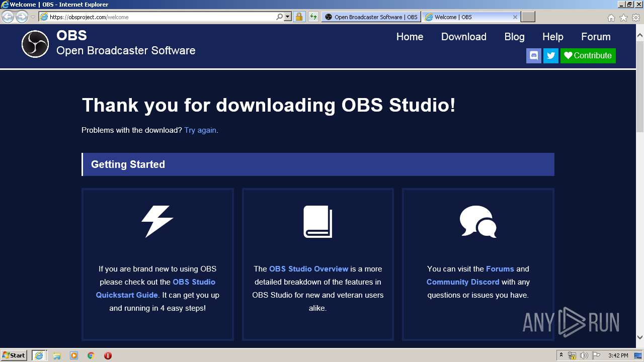Viewport: 644px width, 362px height.
Task: Open the browser Home icon
Action: coord(611,18)
